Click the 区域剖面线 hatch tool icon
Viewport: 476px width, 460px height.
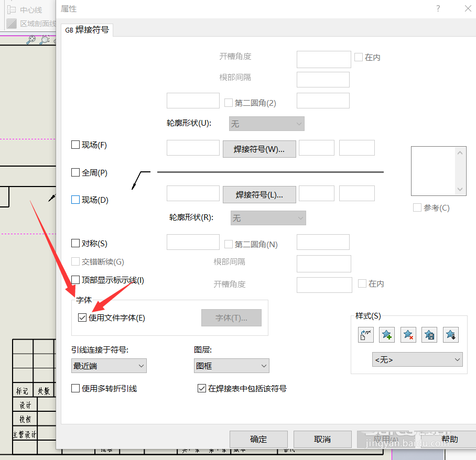pos(11,24)
